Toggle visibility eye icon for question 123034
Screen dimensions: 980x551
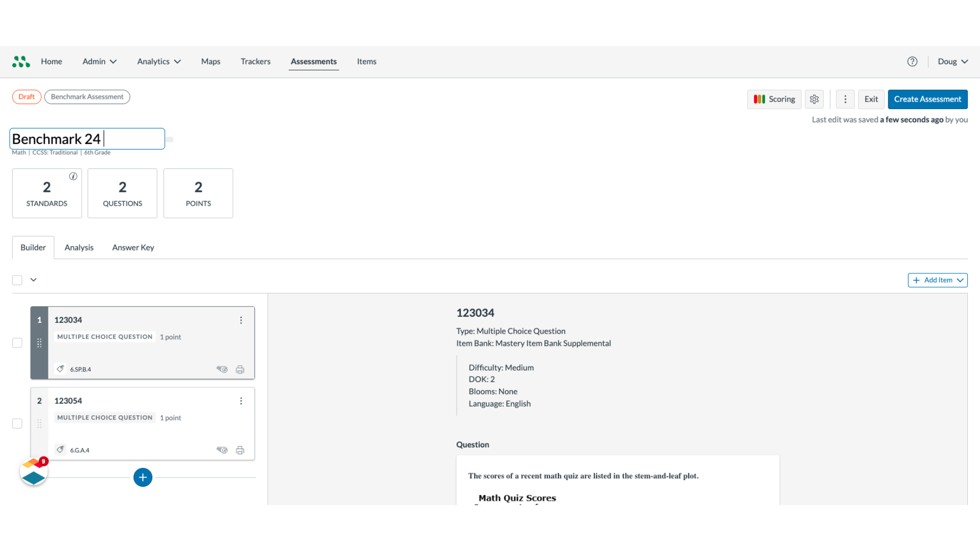(222, 369)
